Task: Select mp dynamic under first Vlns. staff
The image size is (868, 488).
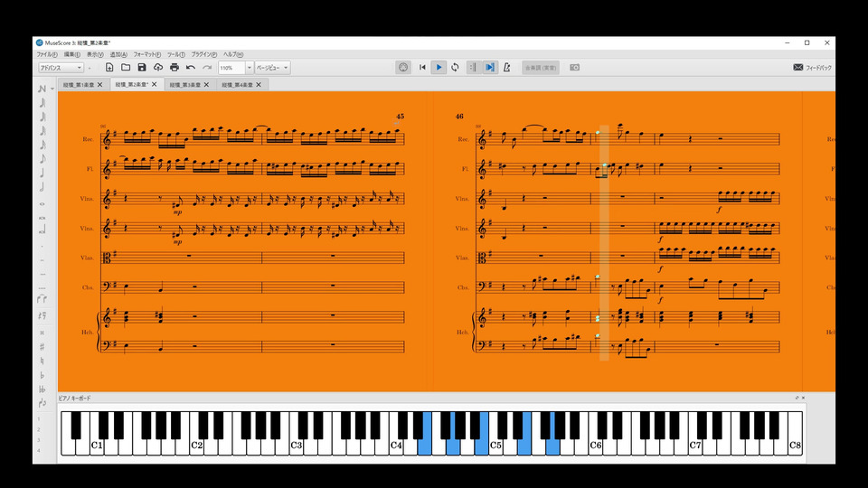Action: [x=177, y=211]
